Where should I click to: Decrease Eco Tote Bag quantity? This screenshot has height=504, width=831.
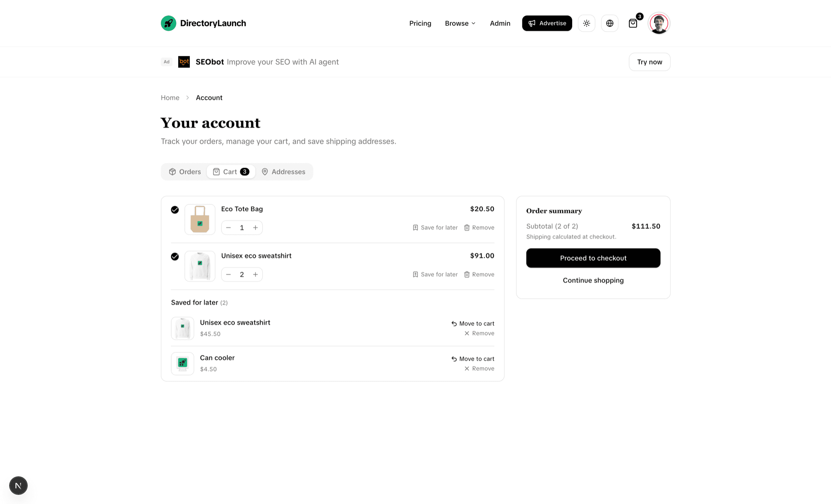(229, 228)
